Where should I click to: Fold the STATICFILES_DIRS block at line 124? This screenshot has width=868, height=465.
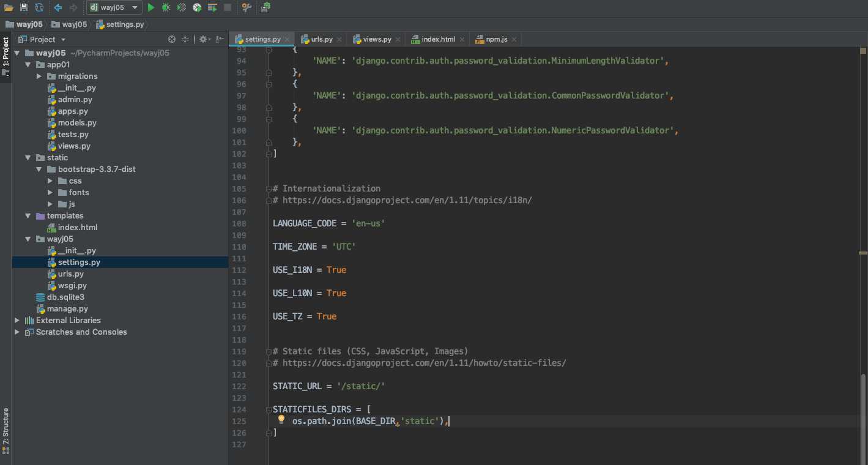tap(269, 409)
